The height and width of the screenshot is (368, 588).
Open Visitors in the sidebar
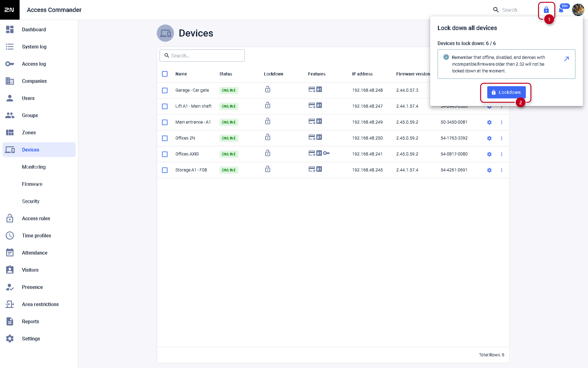point(39,270)
